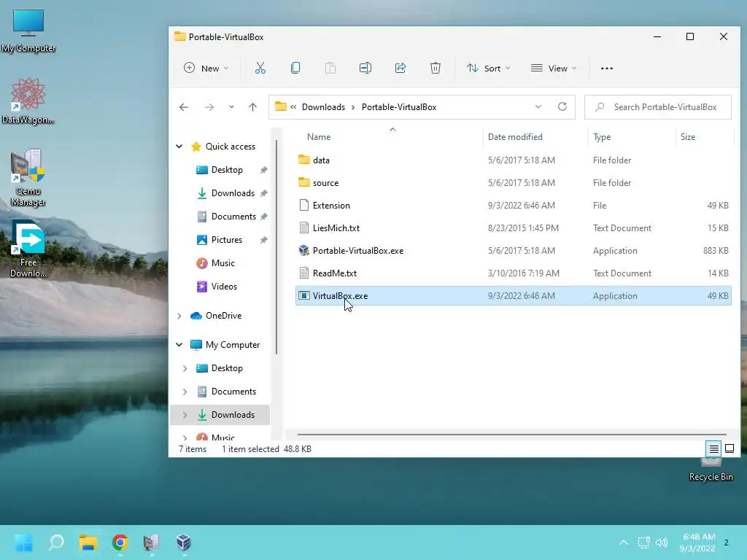The width and height of the screenshot is (747, 560).
Task: Click Portable-VirtualBox in the address breadcrumb
Action: tap(399, 107)
